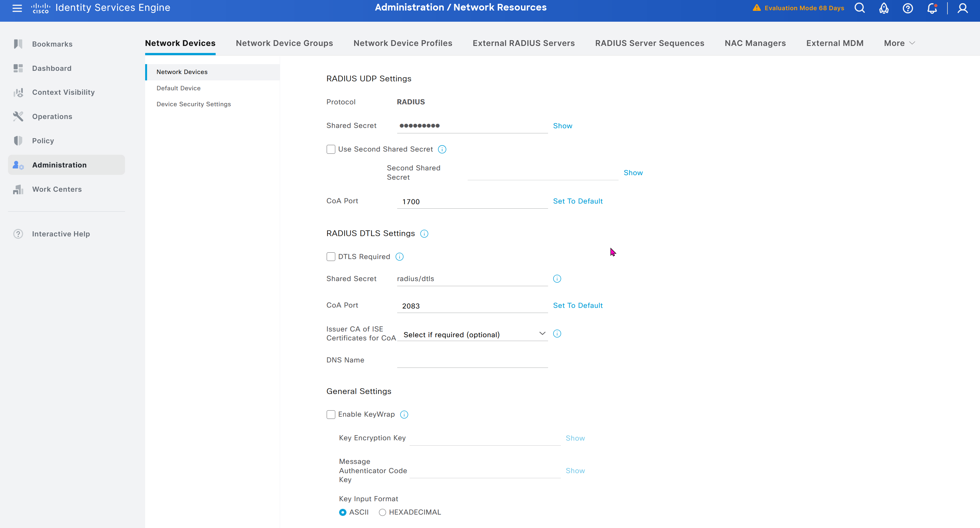
Task: Expand the More tab menu
Action: (899, 43)
